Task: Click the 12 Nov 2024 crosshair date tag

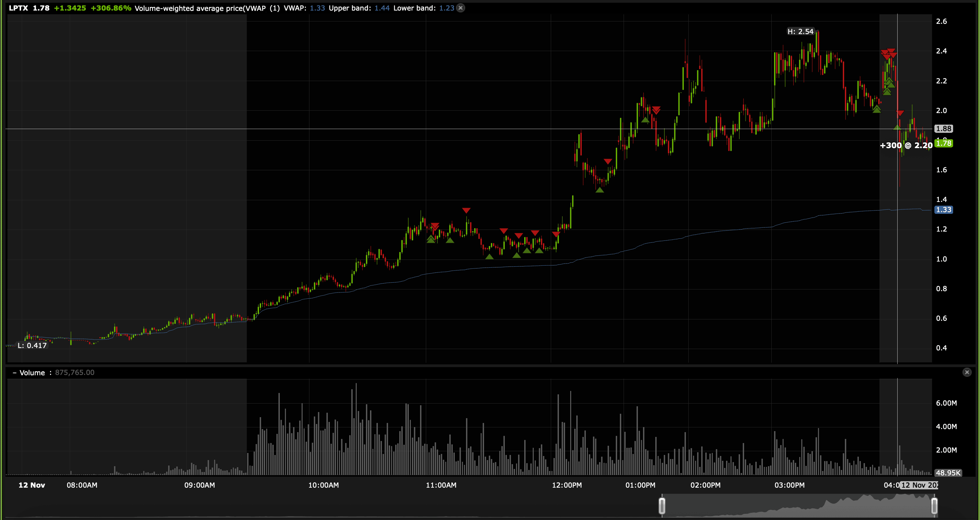Action: (919, 485)
